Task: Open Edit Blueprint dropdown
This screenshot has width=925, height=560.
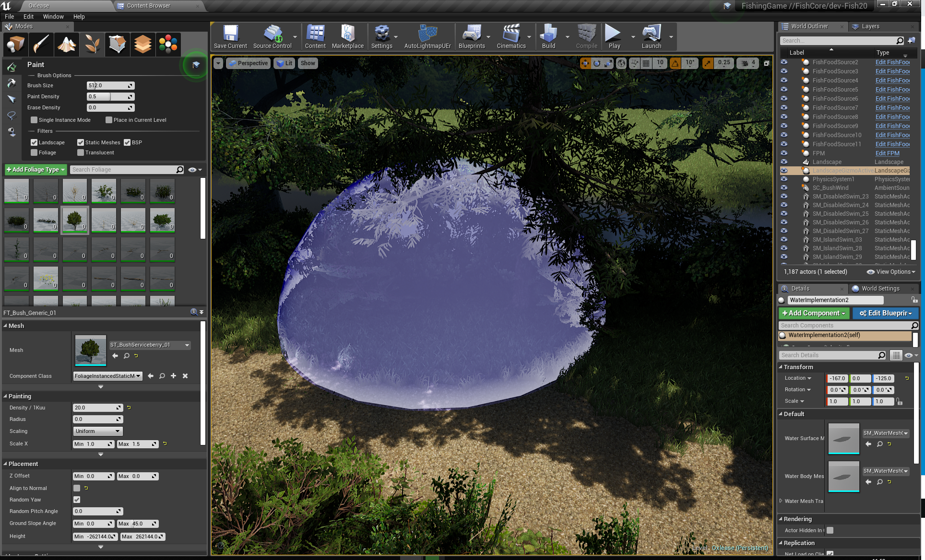Action: point(886,313)
